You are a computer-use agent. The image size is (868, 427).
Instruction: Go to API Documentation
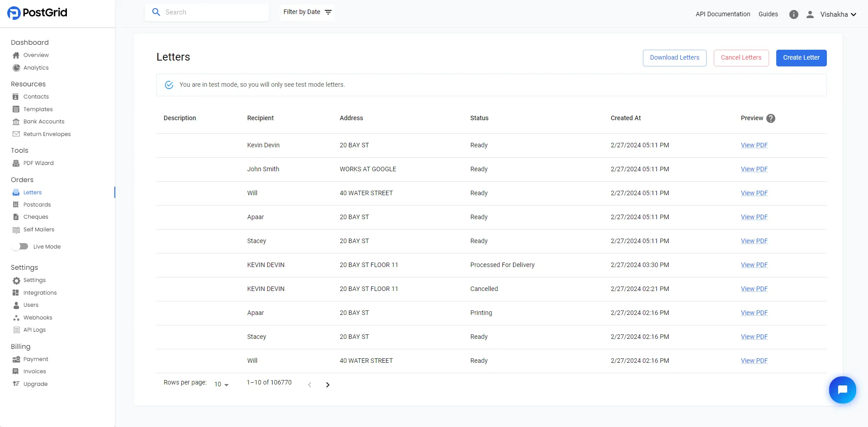[x=722, y=14]
